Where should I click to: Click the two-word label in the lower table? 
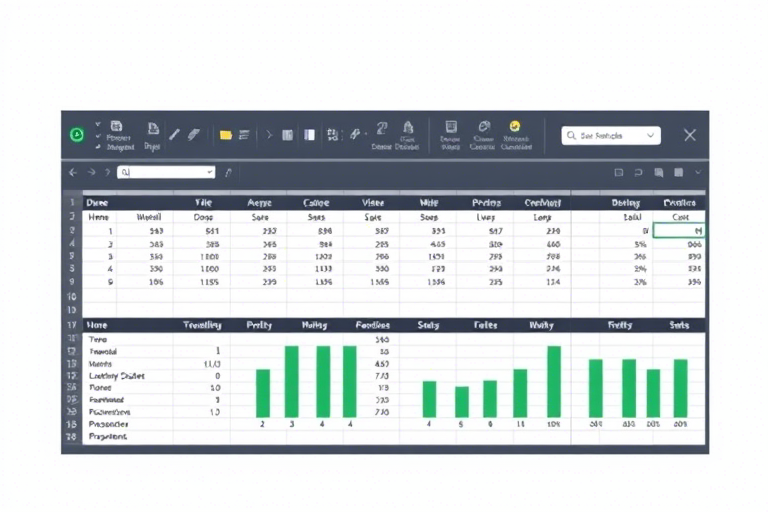pyautogui.click(x=117, y=376)
